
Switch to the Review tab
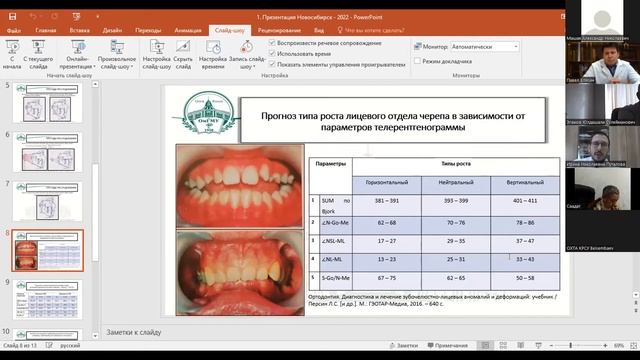pos(279,30)
